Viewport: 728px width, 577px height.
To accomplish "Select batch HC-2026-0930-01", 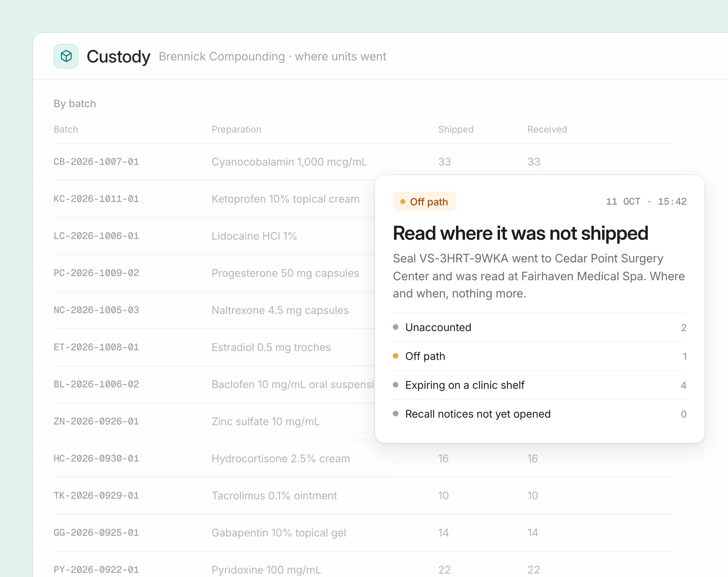I will click(x=96, y=459).
